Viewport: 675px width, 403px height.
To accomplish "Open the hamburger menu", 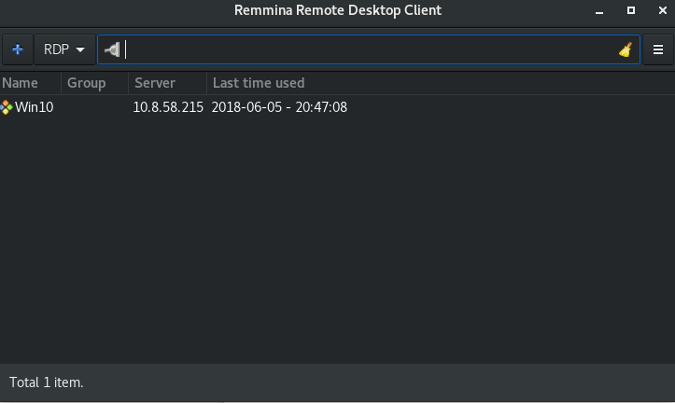I will (x=658, y=50).
